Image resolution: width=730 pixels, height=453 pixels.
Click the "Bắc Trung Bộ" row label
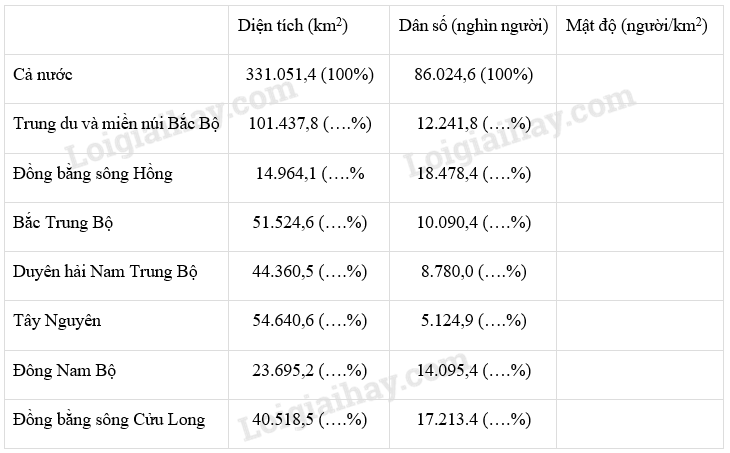64,222
